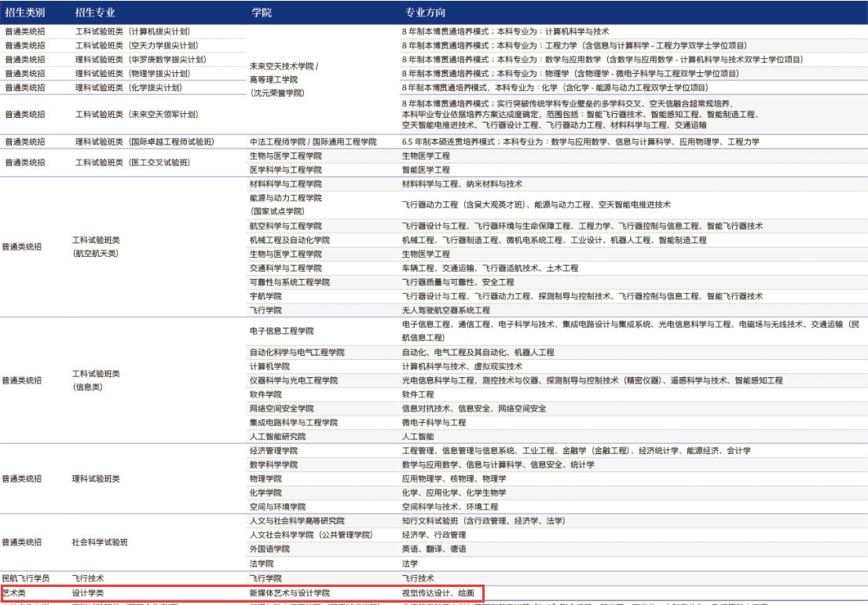The width and height of the screenshot is (868, 605).
Task: Select 无人驾驶航空器系统工程 cell
Action: click(445, 310)
